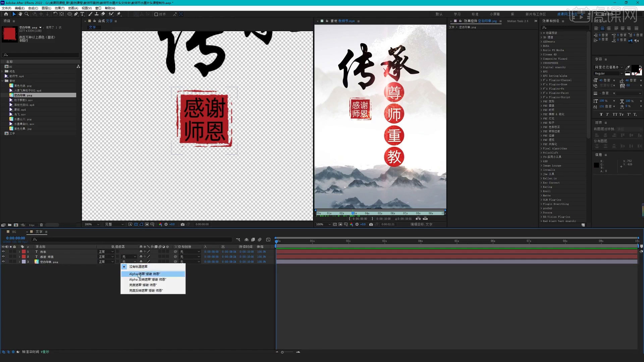Apply faux bold in Character panel
This screenshot has height=362, width=644.
pyautogui.click(x=601, y=114)
